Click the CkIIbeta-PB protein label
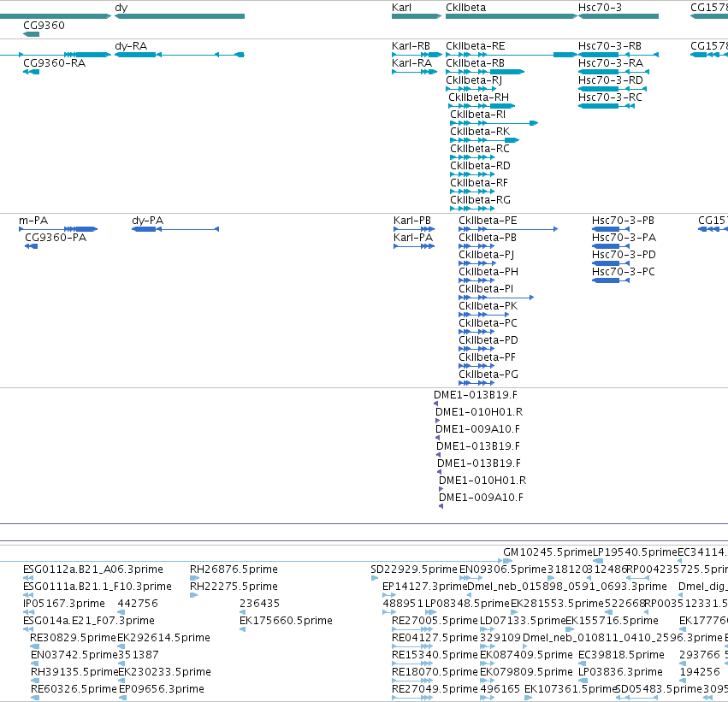Image resolution: width=728 pixels, height=702 pixels. pyautogui.click(x=488, y=238)
